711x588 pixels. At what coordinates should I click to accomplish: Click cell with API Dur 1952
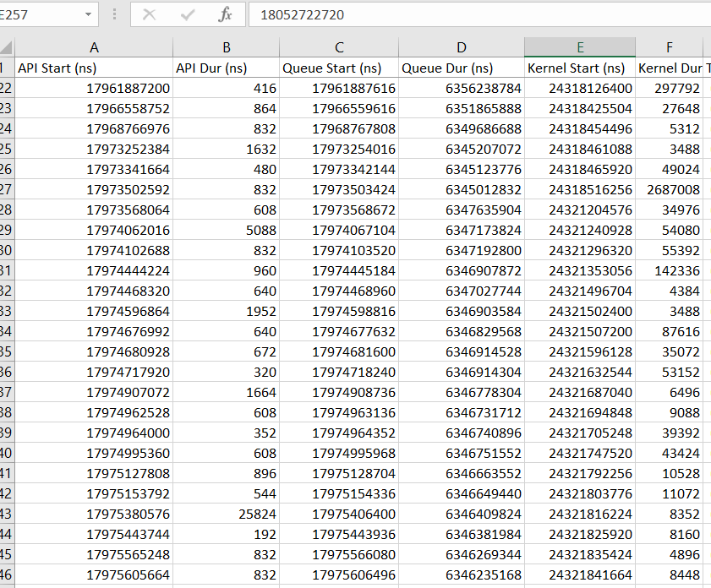pos(227,311)
